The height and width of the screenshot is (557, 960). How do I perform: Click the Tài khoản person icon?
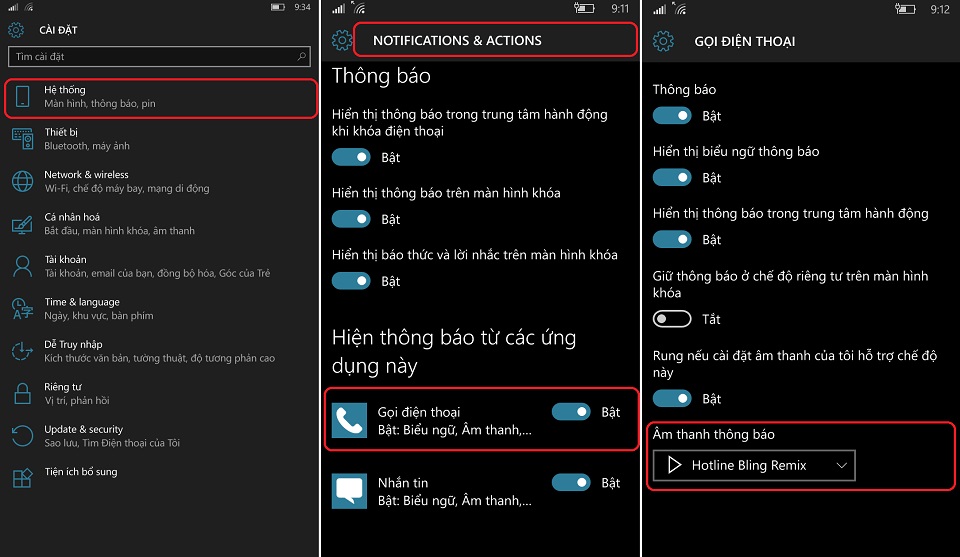[x=23, y=266]
